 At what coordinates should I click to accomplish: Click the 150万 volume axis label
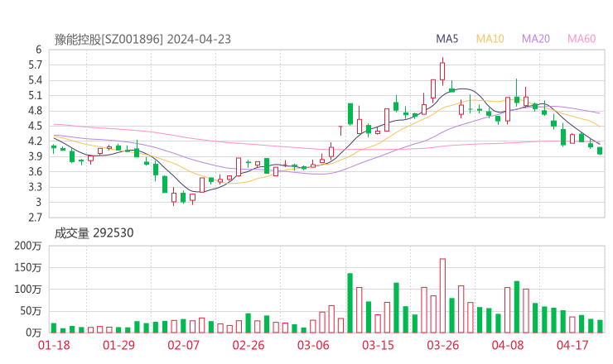click(28, 267)
